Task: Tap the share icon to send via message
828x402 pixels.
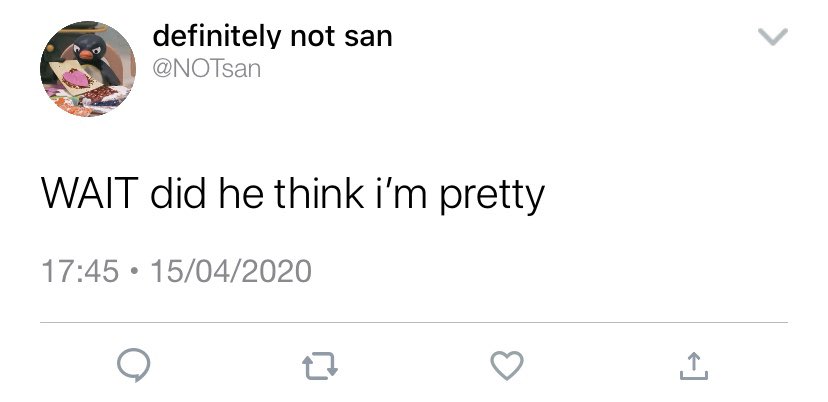Action: (x=693, y=366)
